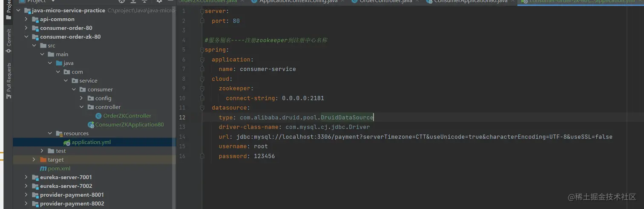The width and height of the screenshot is (644, 209).
Task: Click the config package folder icon
Action: [91, 98]
